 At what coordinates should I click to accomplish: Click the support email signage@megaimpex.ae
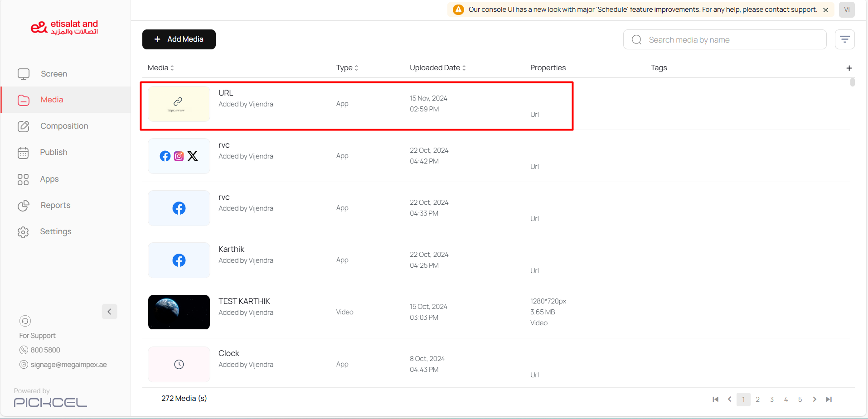[x=68, y=365]
